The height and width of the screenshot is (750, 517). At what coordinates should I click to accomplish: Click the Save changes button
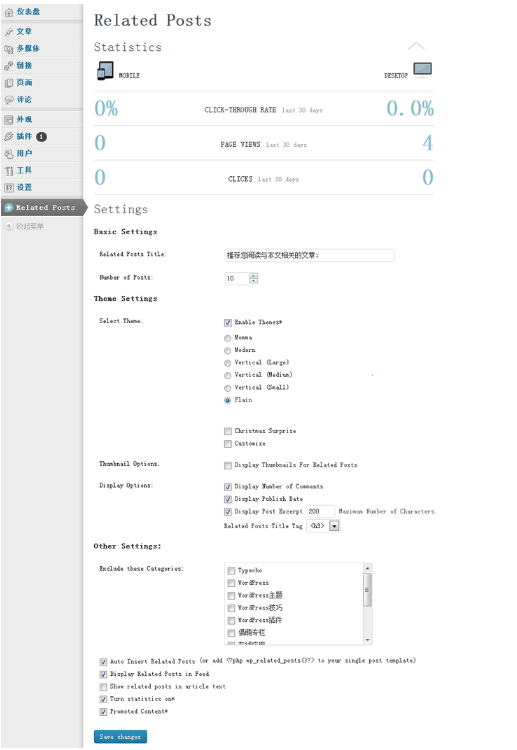click(120, 737)
